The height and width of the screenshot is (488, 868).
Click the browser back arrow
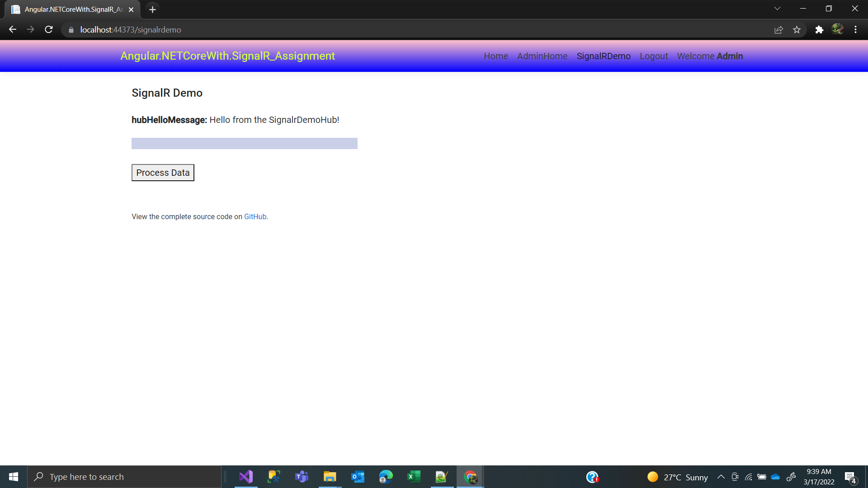(13, 30)
